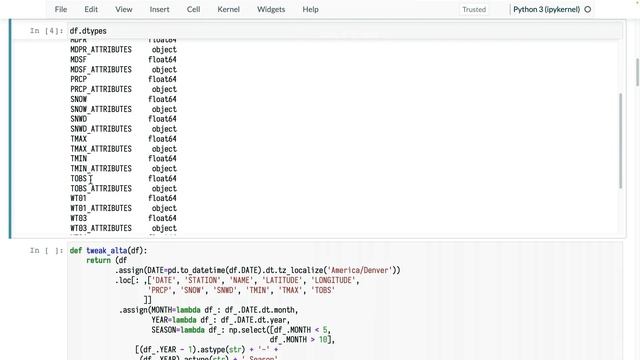Click the 'def tweak_alta(df):' code line

[108, 251]
